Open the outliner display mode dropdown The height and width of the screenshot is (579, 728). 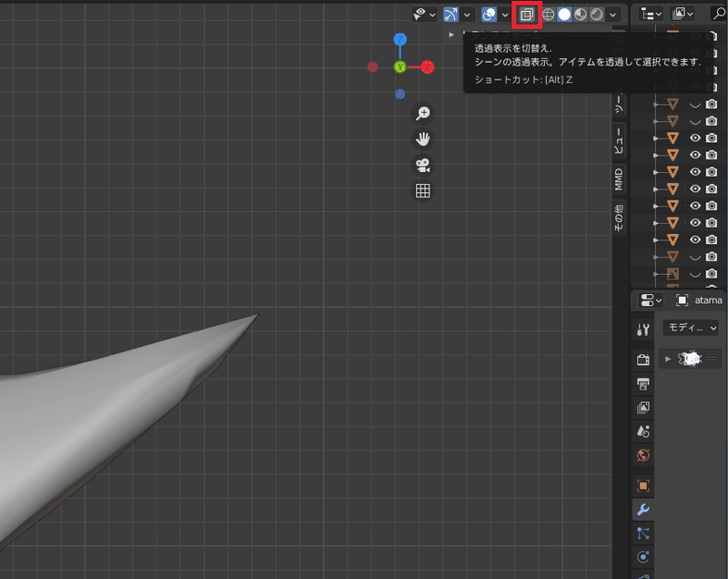click(x=682, y=15)
